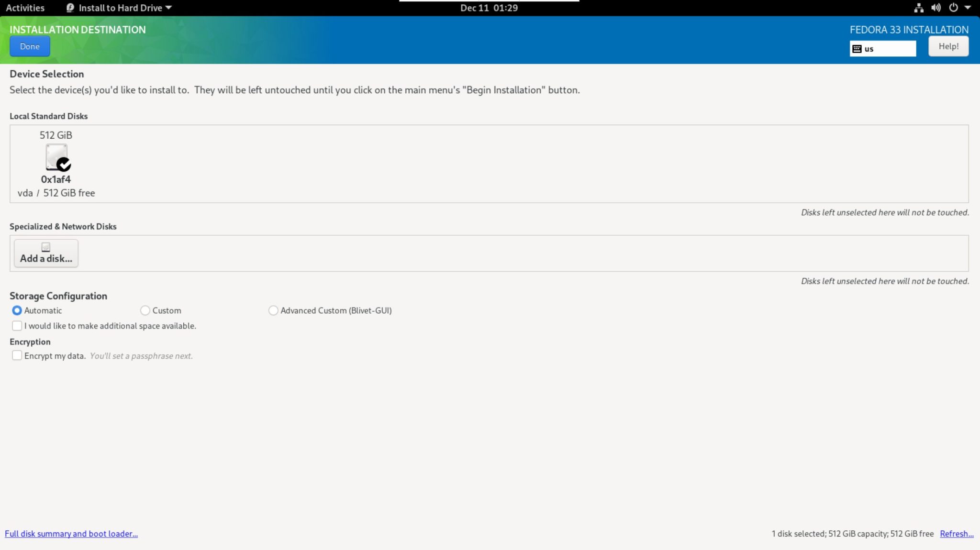Toggle make additional space available checkbox
This screenshot has width=980, height=550.
(x=17, y=325)
